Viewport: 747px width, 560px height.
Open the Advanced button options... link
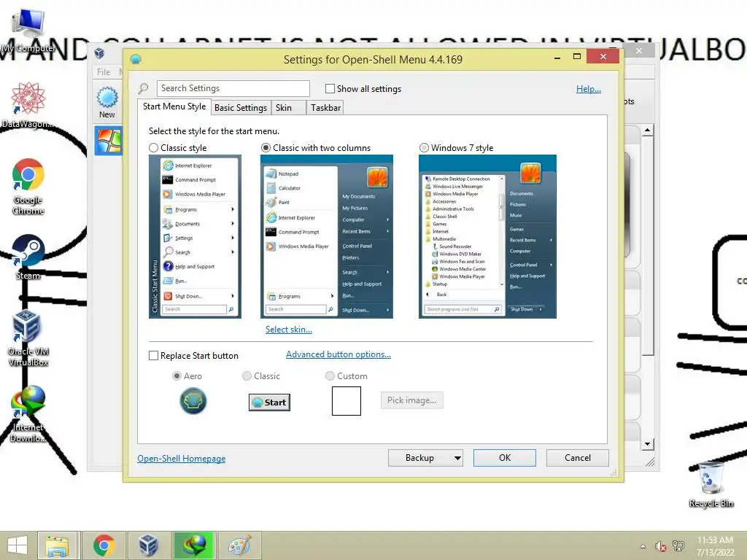click(338, 354)
